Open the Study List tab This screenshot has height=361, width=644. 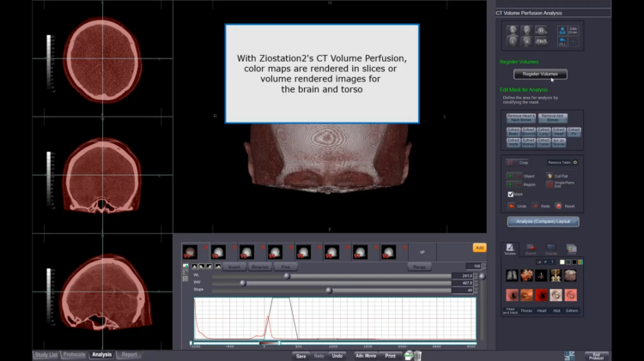click(46, 355)
